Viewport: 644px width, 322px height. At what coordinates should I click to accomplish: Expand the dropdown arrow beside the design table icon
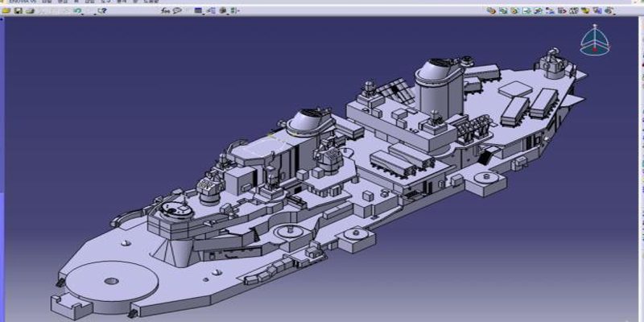point(204,14)
